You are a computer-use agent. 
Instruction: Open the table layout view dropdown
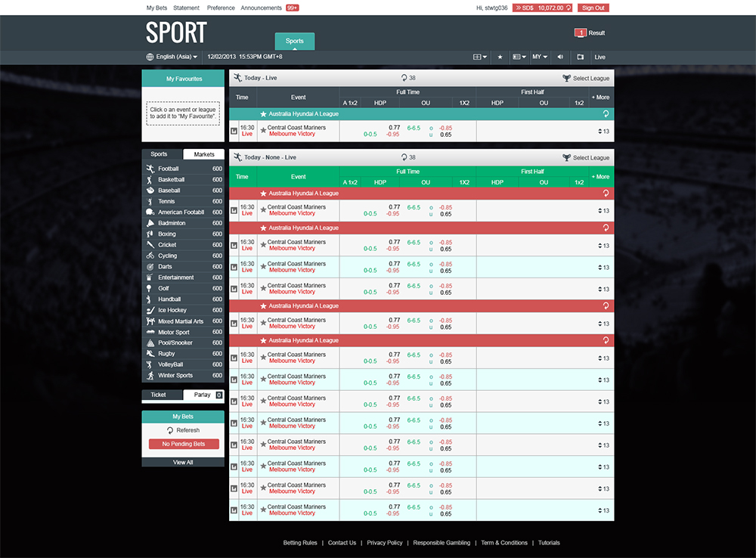click(x=480, y=57)
